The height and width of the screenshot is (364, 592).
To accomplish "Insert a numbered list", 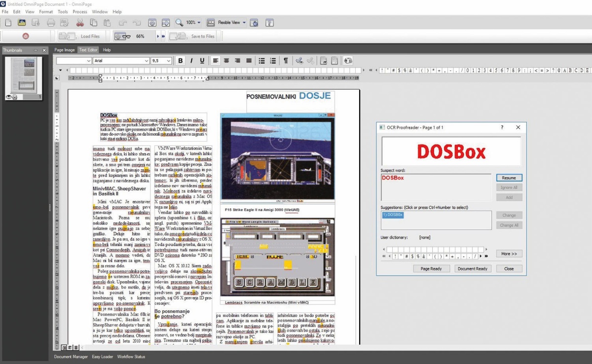I will [272, 61].
